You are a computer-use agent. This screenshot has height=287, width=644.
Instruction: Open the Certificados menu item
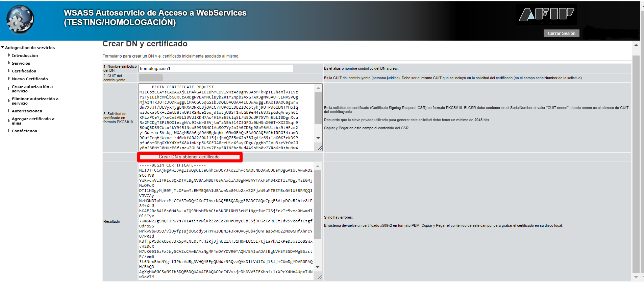[x=24, y=71]
